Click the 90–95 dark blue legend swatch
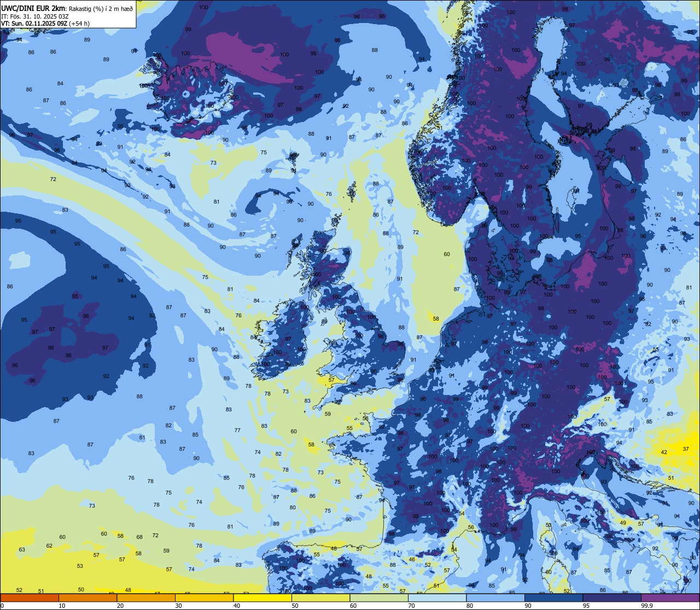 553,598
